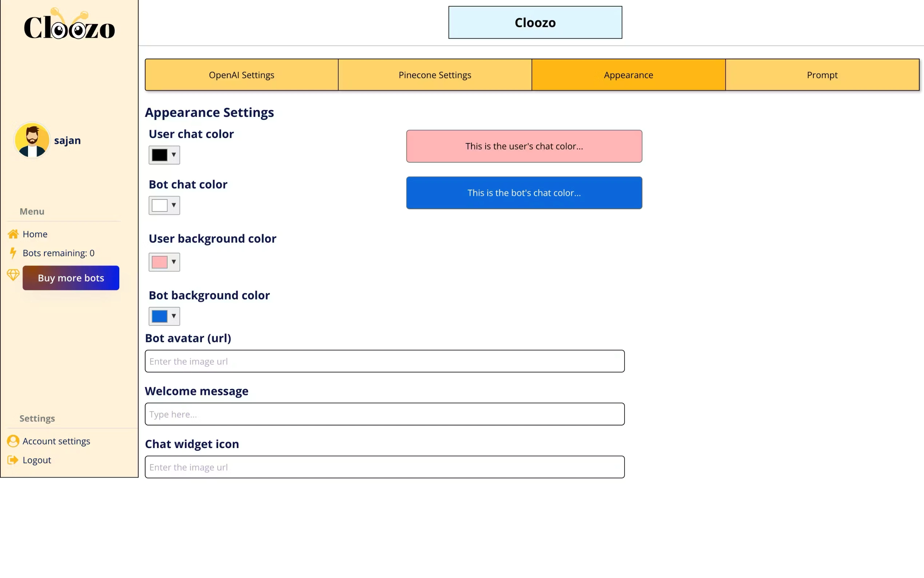
Task: Expand the User background color picker arrow
Action: (x=174, y=262)
